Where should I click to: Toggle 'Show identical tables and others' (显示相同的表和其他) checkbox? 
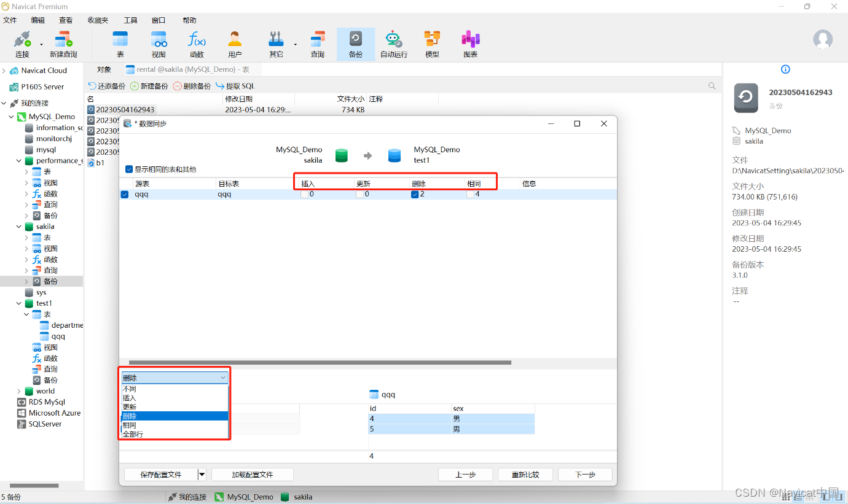pyautogui.click(x=128, y=169)
